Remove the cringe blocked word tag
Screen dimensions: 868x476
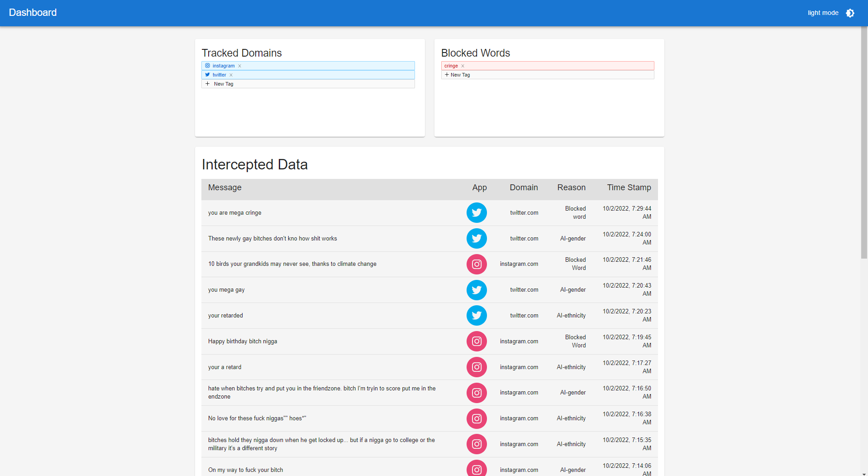point(463,66)
